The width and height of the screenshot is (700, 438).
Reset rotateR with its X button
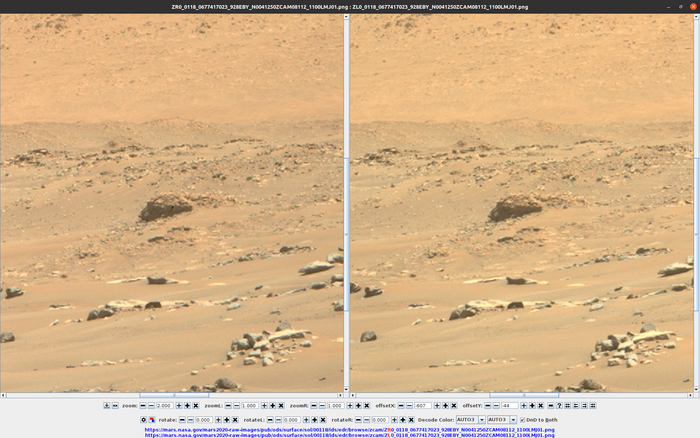(412, 420)
